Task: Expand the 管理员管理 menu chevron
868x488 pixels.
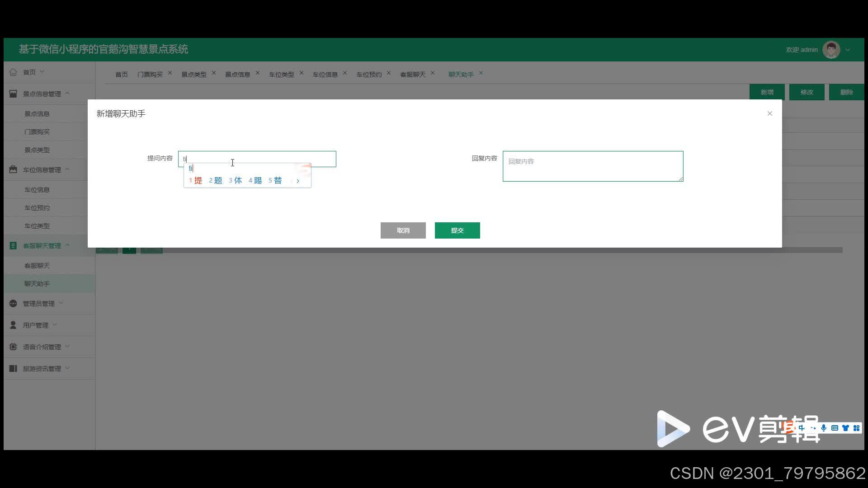Action: click(61, 303)
